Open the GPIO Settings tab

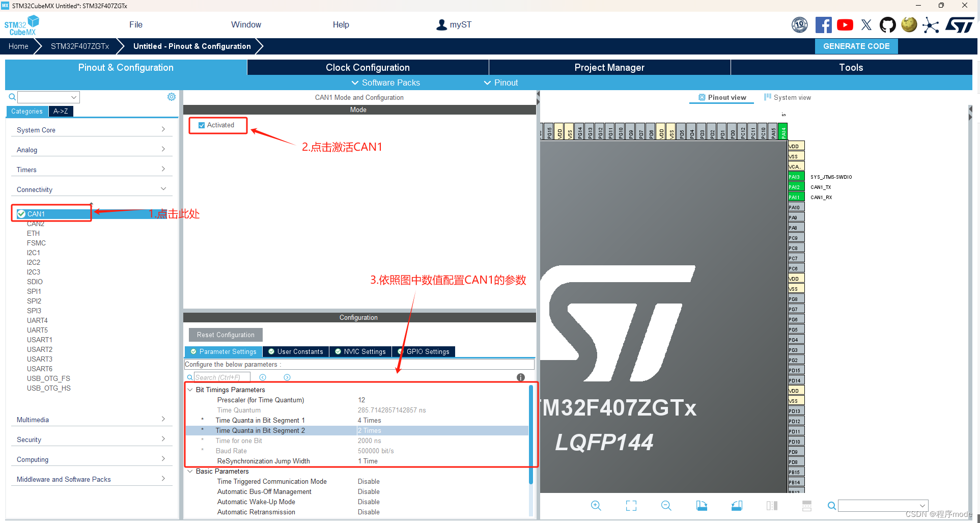tap(424, 351)
